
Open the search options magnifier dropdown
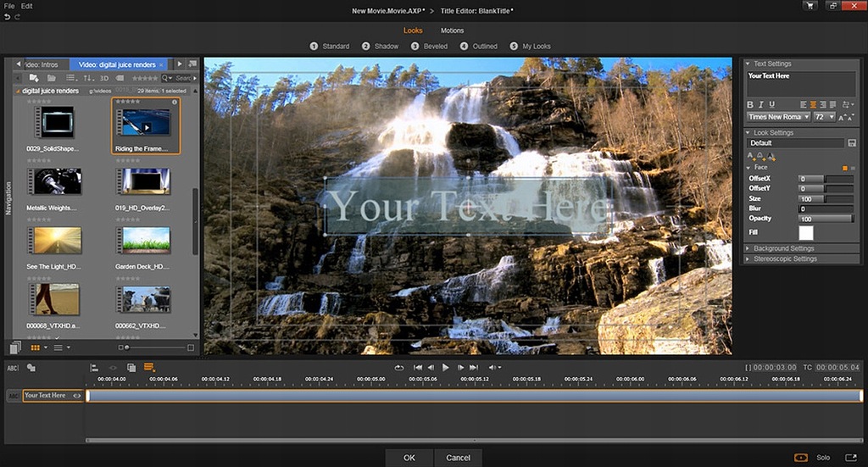[x=167, y=78]
